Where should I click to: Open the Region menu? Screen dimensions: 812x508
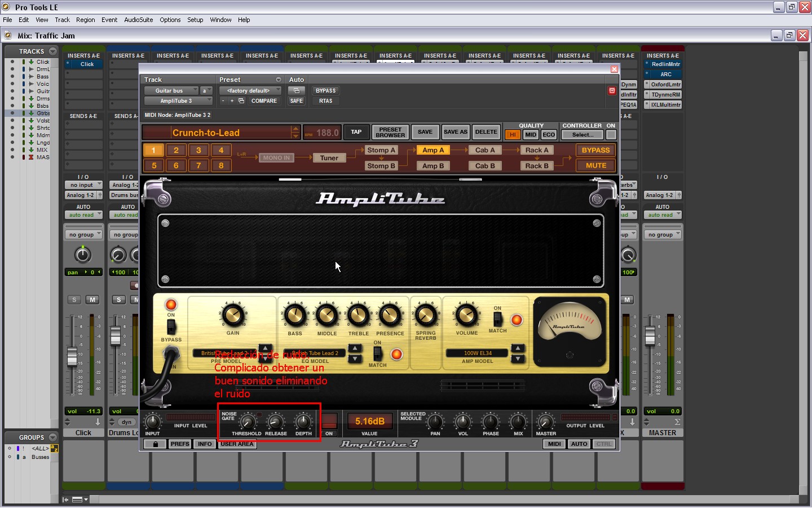(x=85, y=20)
